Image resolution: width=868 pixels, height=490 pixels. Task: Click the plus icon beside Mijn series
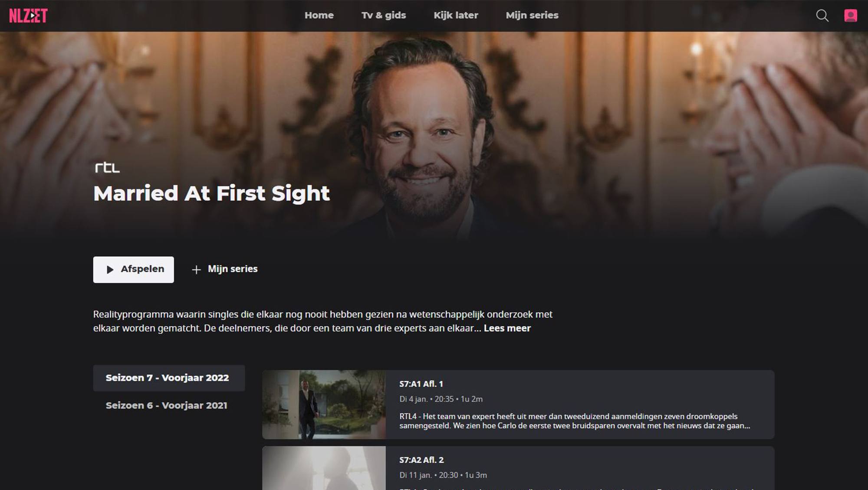tap(196, 270)
